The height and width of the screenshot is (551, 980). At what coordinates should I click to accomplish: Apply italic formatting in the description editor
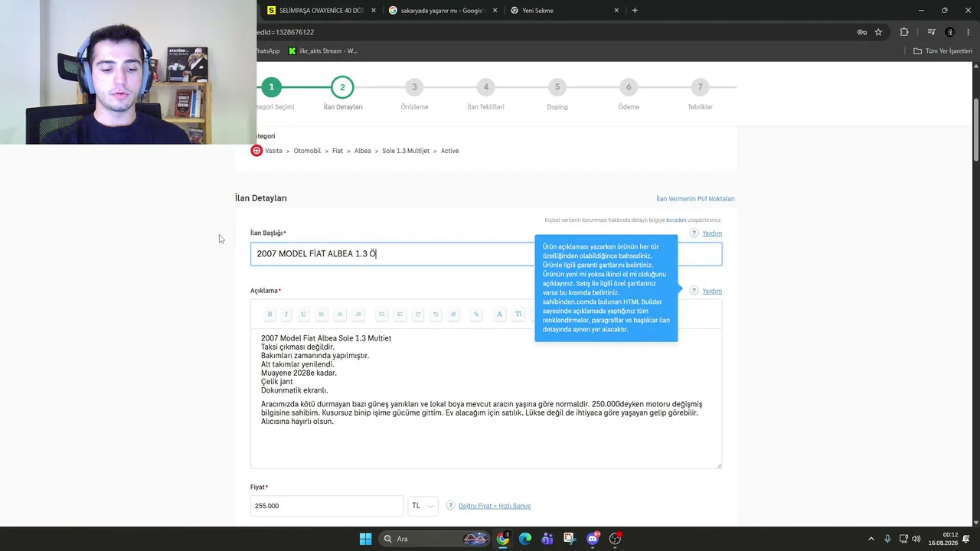click(286, 314)
